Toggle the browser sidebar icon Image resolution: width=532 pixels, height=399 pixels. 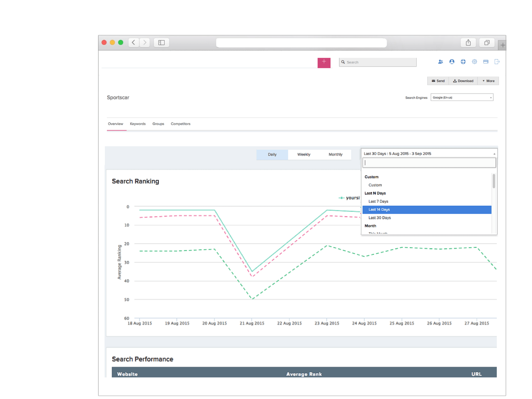pos(161,43)
